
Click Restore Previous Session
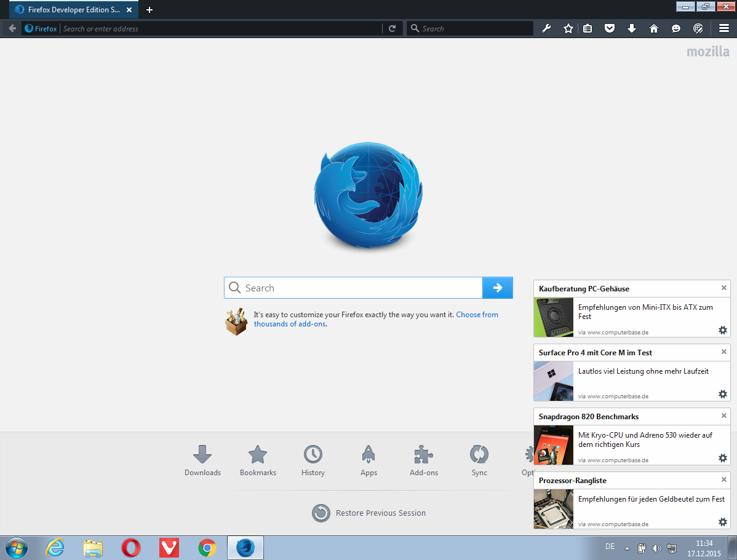(369, 513)
